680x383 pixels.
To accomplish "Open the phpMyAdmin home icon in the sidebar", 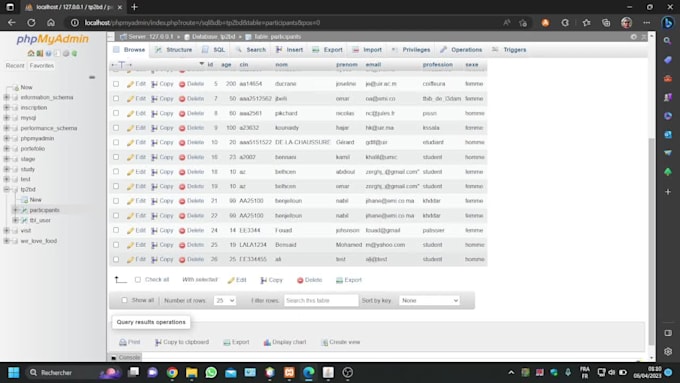I will (x=31, y=53).
